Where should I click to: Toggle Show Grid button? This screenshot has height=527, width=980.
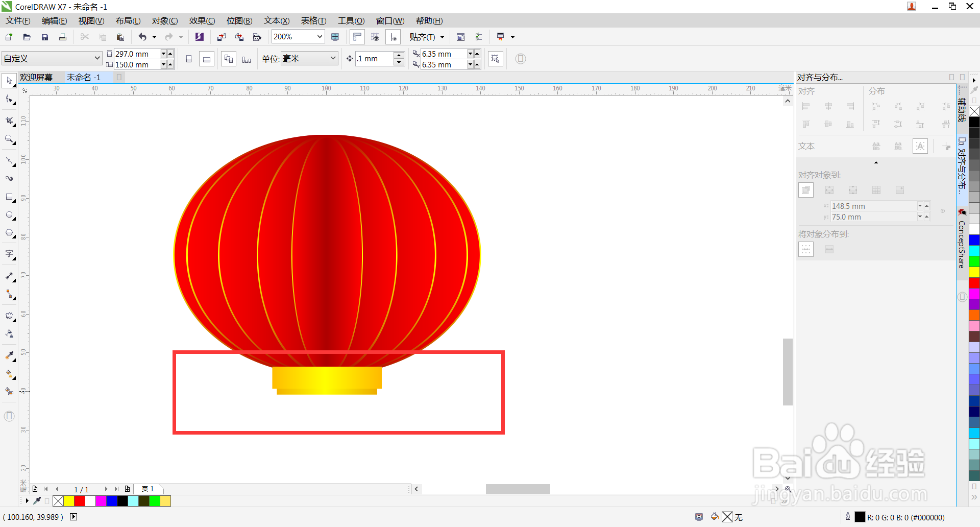[x=375, y=37]
